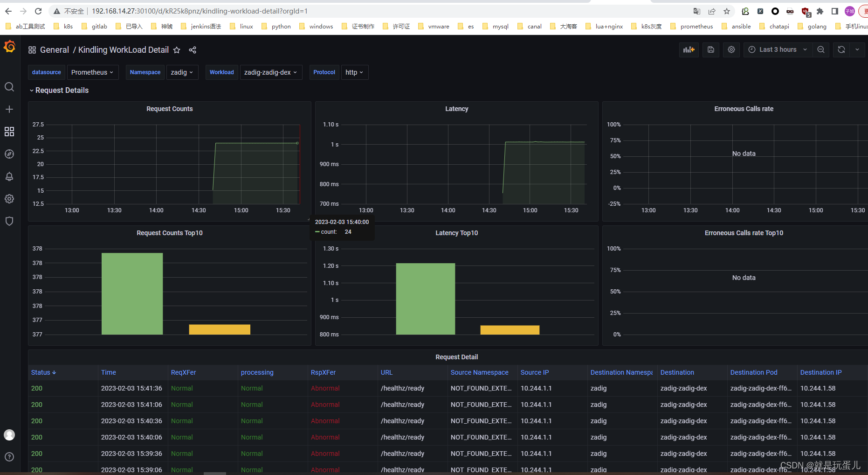Sort by Time column header
Screen dimensions: 868x475
pos(109,372)
